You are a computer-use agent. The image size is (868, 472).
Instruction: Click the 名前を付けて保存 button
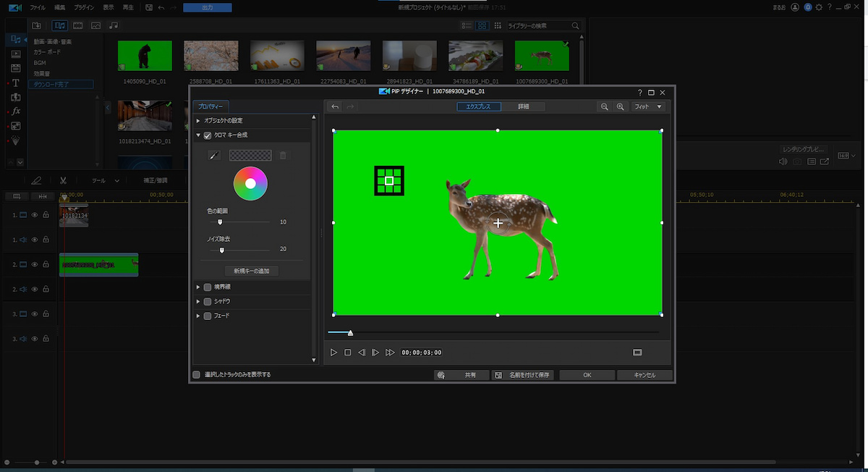pos(522,375)
